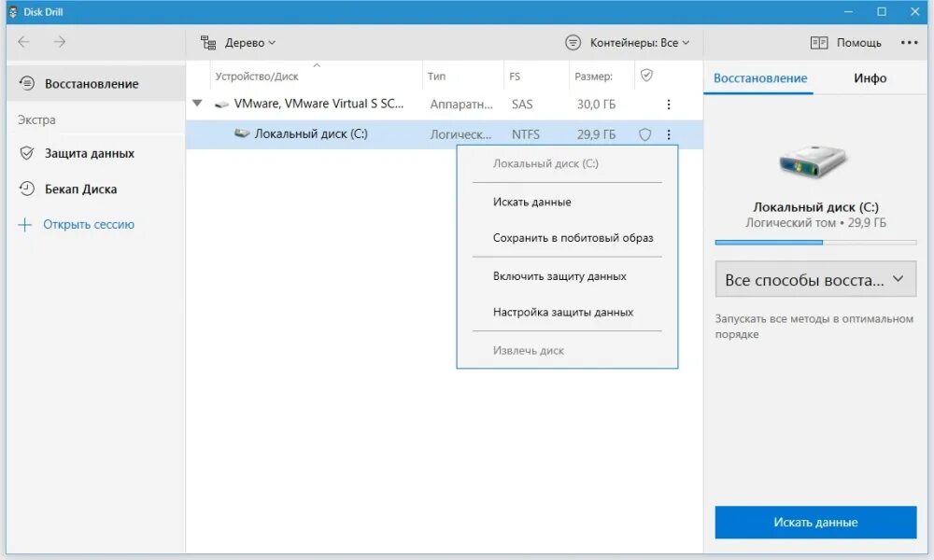Switch to the Инфо tab
Screen dimensions: 934x560
click(x=870, y=78)
